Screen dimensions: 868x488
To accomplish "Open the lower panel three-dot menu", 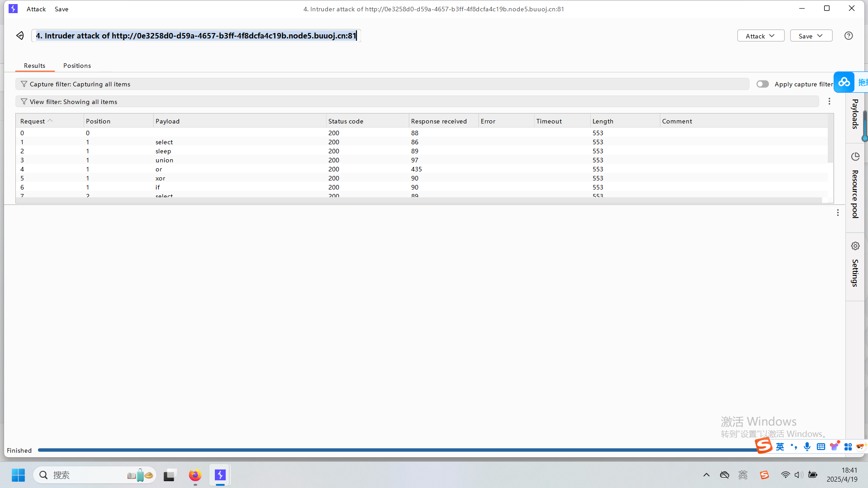I will click(838, 213).
